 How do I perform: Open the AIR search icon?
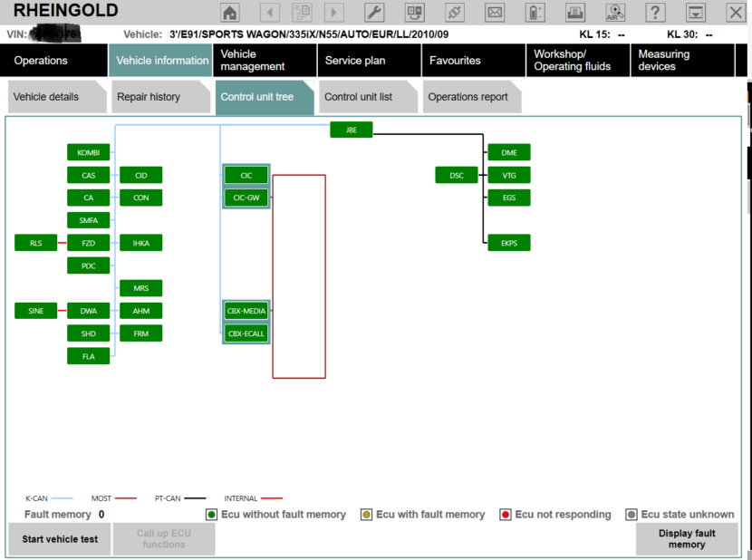[x=615, y=13]
